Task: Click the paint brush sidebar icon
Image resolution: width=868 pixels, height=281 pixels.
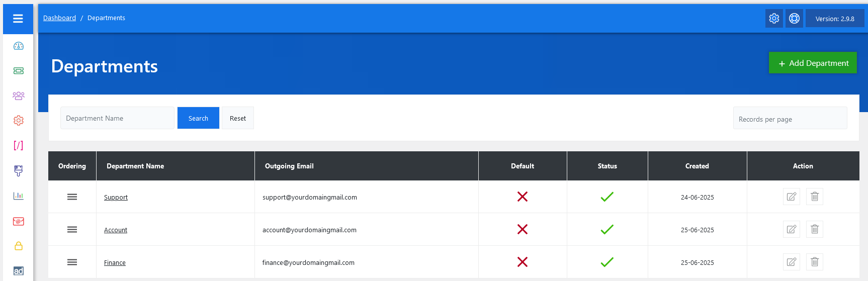Action: [19, 171]
